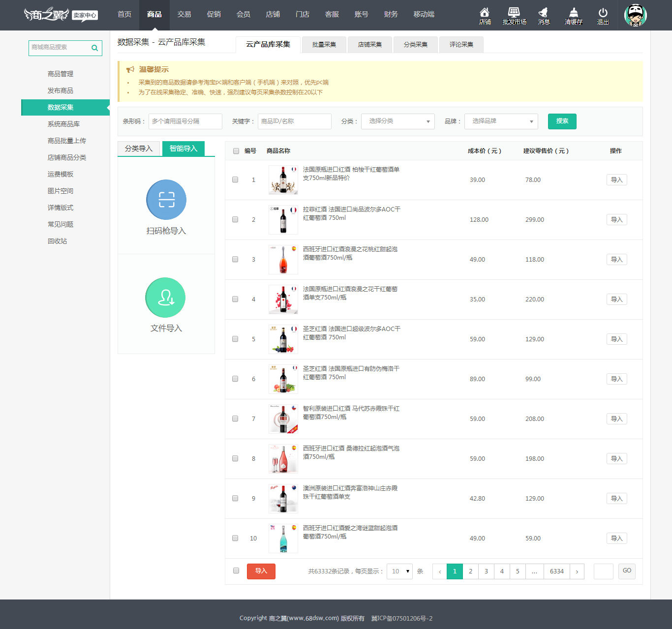Open 系统商品库 in the sidebar
Screen dimensions: 672x629
(63, 124)
